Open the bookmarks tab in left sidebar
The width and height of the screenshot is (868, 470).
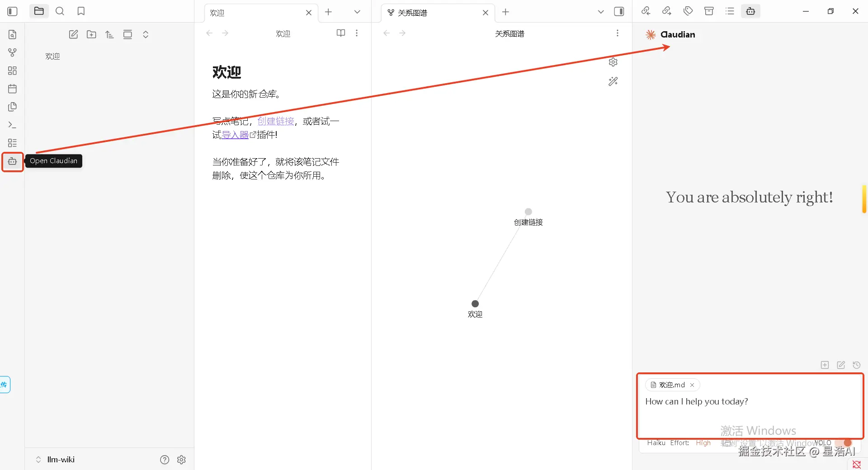(81, 11)
